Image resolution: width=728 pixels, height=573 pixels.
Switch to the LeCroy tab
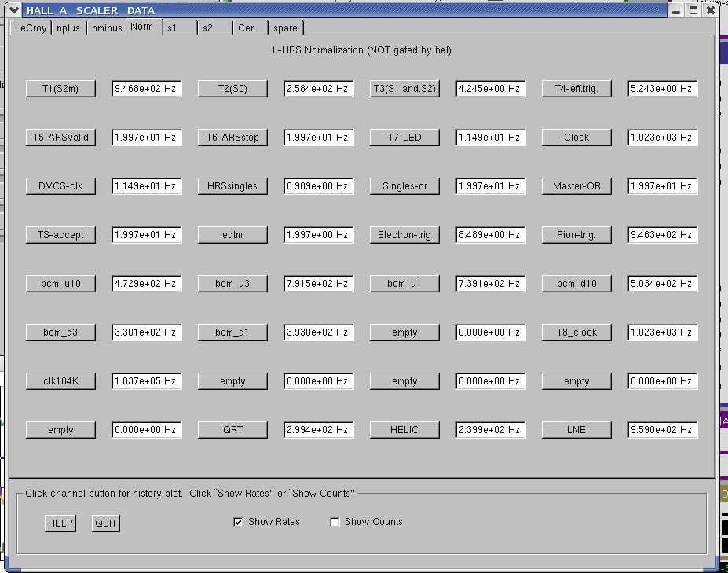tap(31, 28)
